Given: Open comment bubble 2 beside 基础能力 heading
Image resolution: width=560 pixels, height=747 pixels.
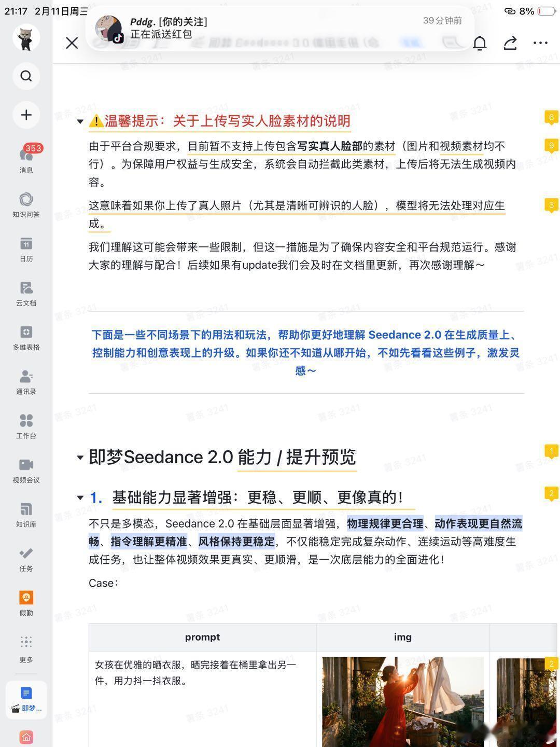Looking at the screenshot, I should [x=551, y=494].
